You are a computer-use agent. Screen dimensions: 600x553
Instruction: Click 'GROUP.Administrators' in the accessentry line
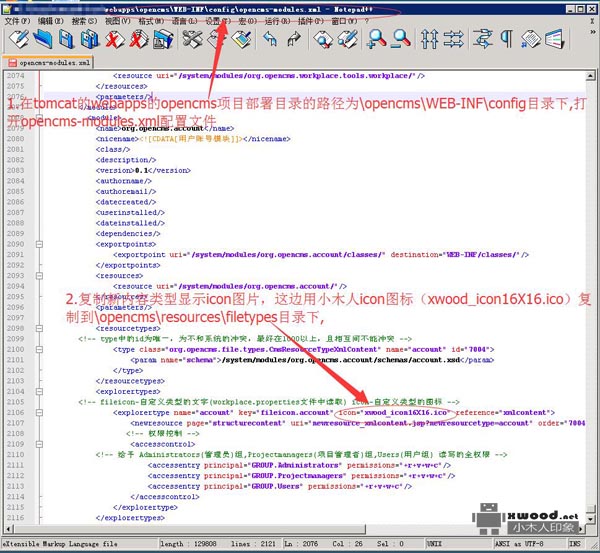[x=295, y=465]
